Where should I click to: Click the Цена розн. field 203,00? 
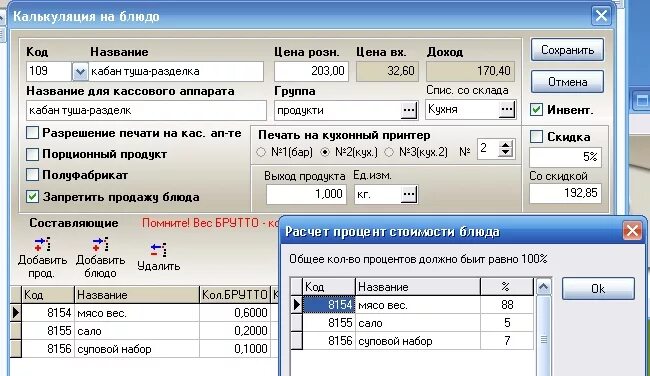coord(311,71)
